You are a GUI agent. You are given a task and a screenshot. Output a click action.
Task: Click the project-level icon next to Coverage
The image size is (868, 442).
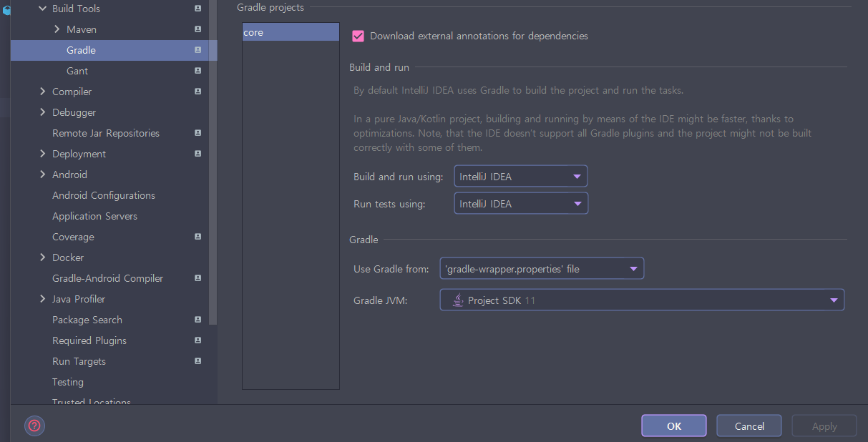pos(198,237)
